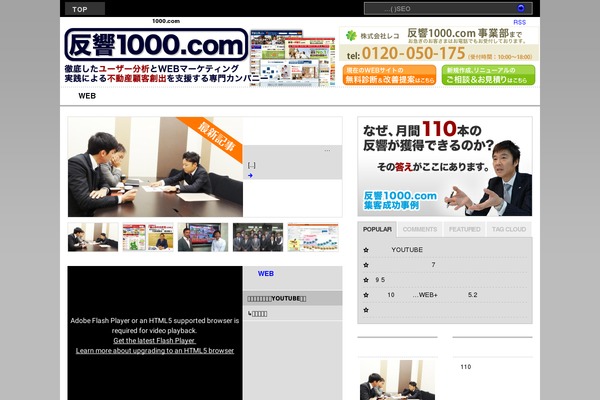Image resolution: width=600 pixels, height=400 pixels.
Task: Select the playlist item below YOUTUBE entry
Action: [x=293, y=313]
